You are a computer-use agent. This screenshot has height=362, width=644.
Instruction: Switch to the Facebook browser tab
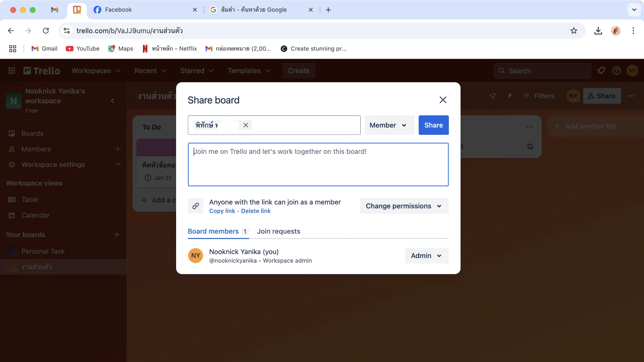click(x=118, y=10)
